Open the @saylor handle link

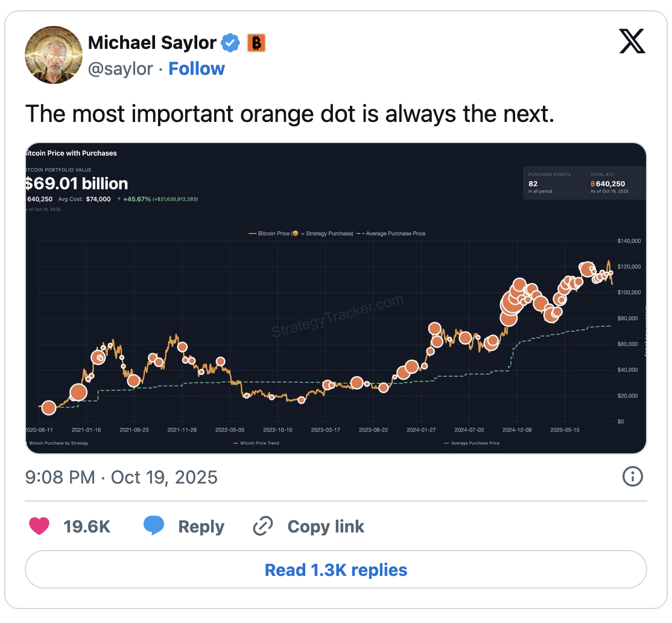tap(121, 69)
